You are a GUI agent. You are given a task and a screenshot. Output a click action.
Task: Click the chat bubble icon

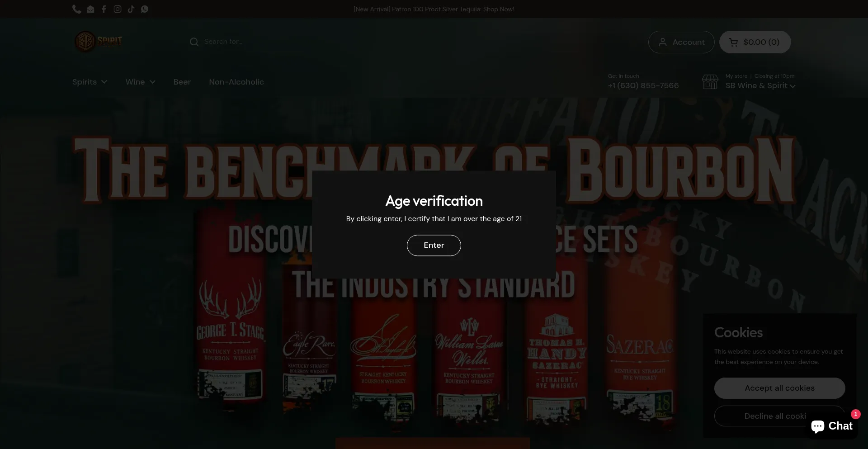[x=818, y=426]
